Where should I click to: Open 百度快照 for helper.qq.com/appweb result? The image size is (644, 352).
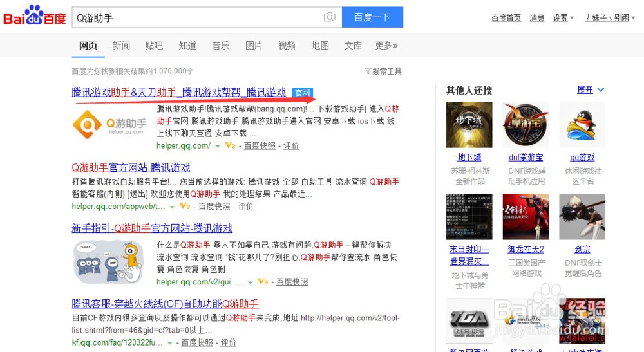(214, 207)
